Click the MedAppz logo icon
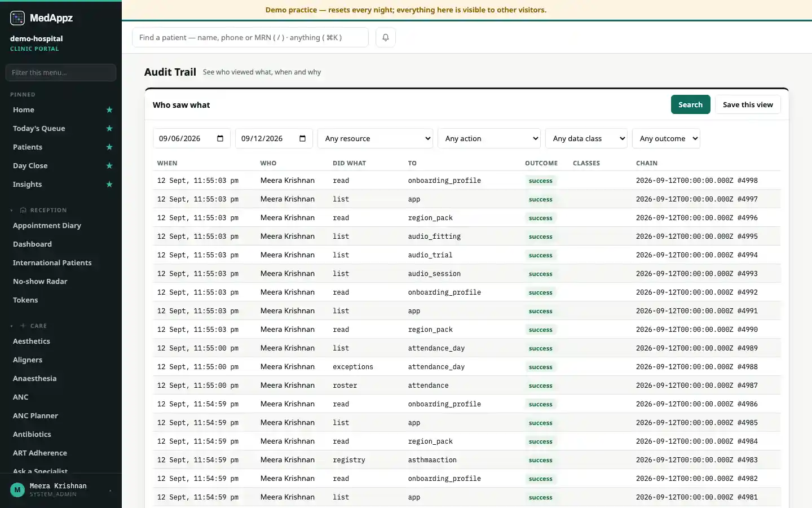Viewport: 812px width, 508px height. [x=17, y=18]
